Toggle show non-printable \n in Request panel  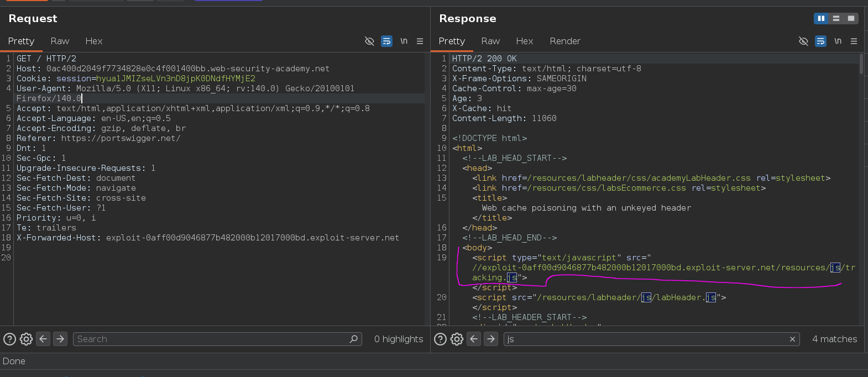404,41
